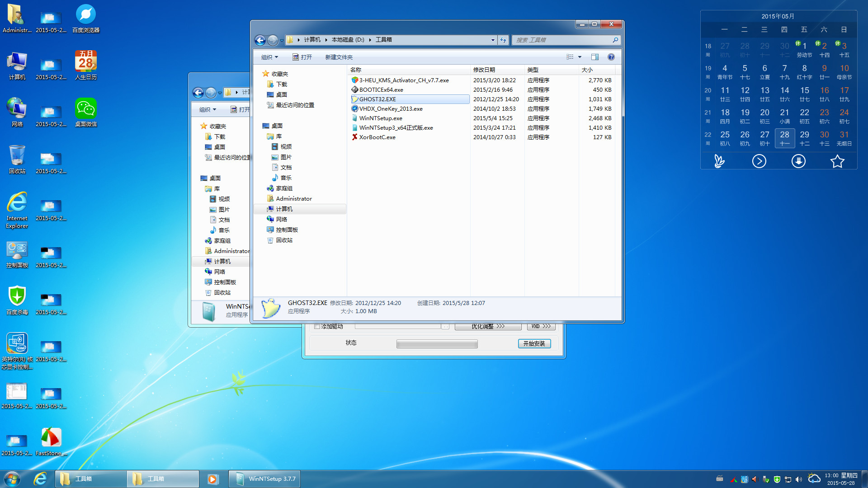Open the 人生日历 desktop icon
Viewport: 868px width, 488px height.
(x=85, y=65)
